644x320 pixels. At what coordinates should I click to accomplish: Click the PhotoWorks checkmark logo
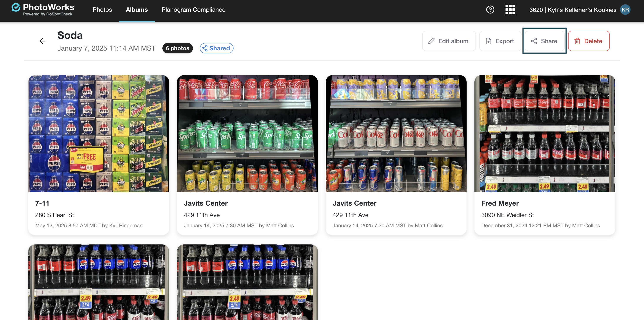16,7
